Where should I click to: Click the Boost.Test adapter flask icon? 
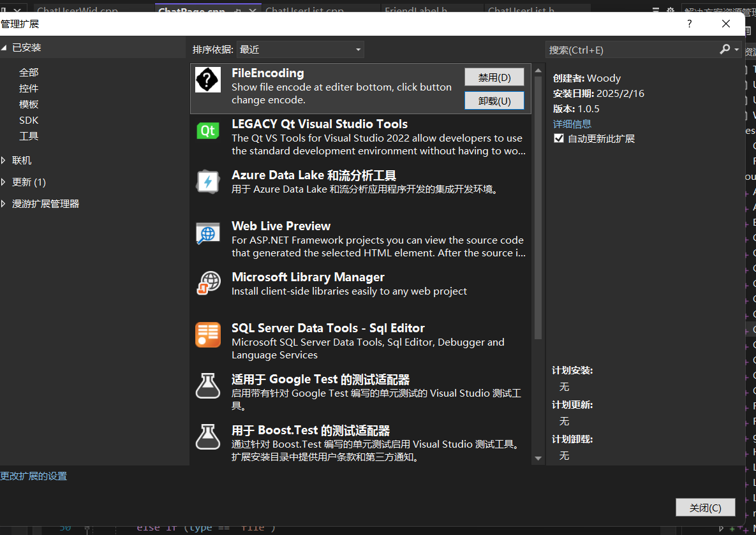[208, 437]
